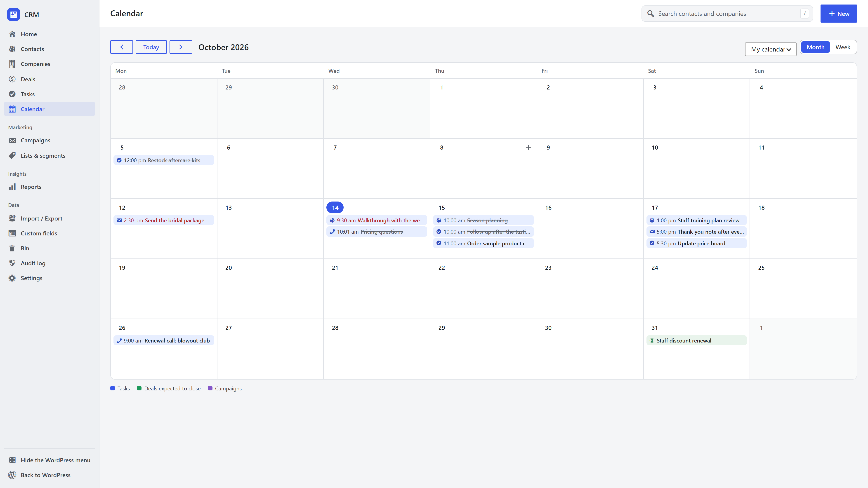Toggle completion of Order sample product task
Image resolution: width=868 pixels, height=488 pixels.
click(439, 243)
